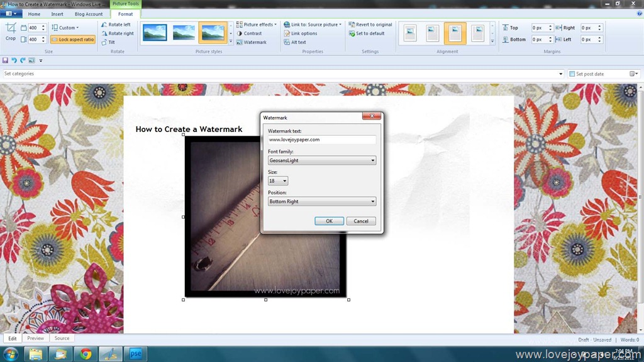The width and height of the screenshot is (644, 362).
Task: Expand Set categories dropdown
Action: pyautogui.click(x=560, y=74)
